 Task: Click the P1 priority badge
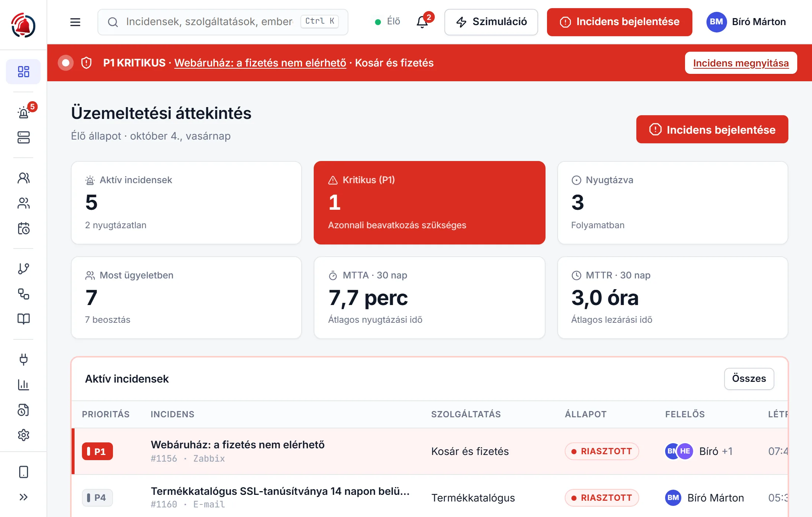(97, 451)
